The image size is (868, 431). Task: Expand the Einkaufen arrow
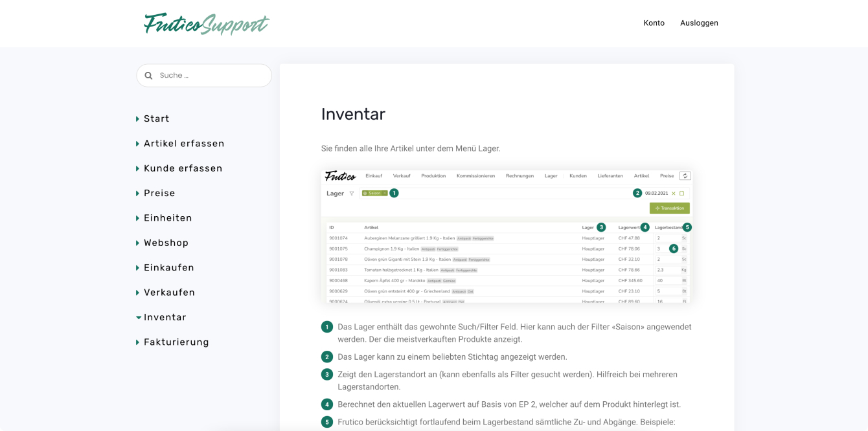(x=138, y=268)
